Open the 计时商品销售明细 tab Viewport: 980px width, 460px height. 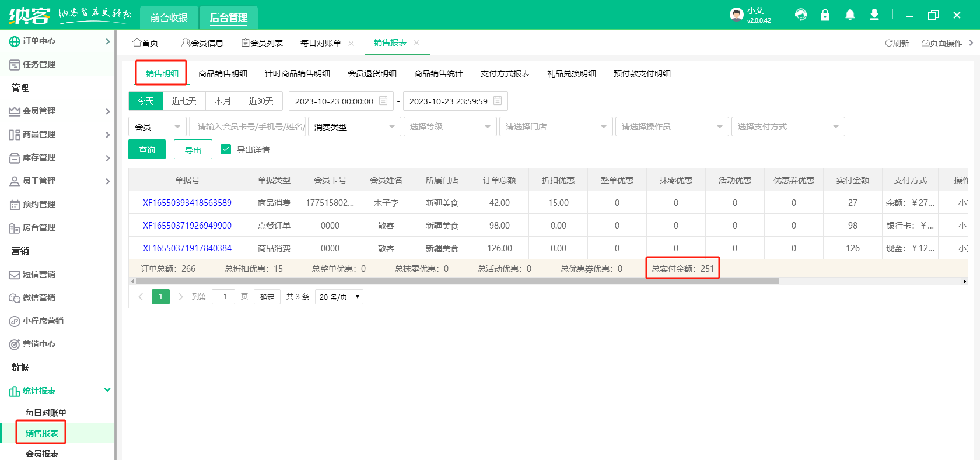tap(297, 73)
